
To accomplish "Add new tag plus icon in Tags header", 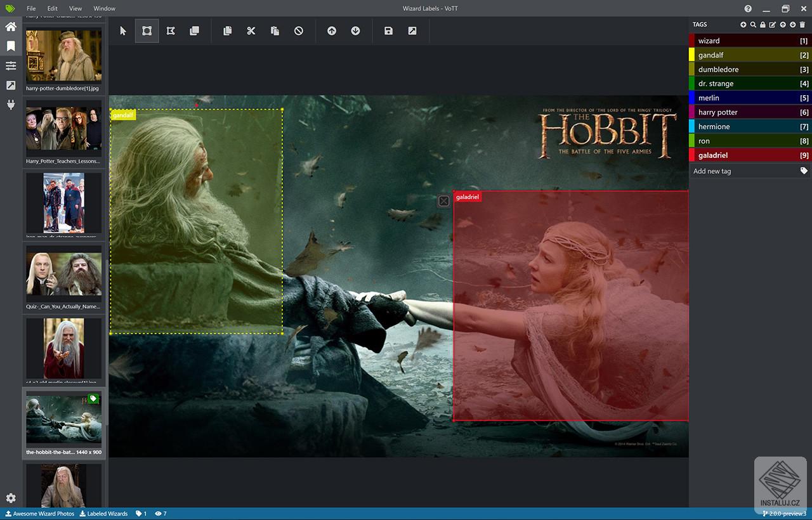I will 743,25.
